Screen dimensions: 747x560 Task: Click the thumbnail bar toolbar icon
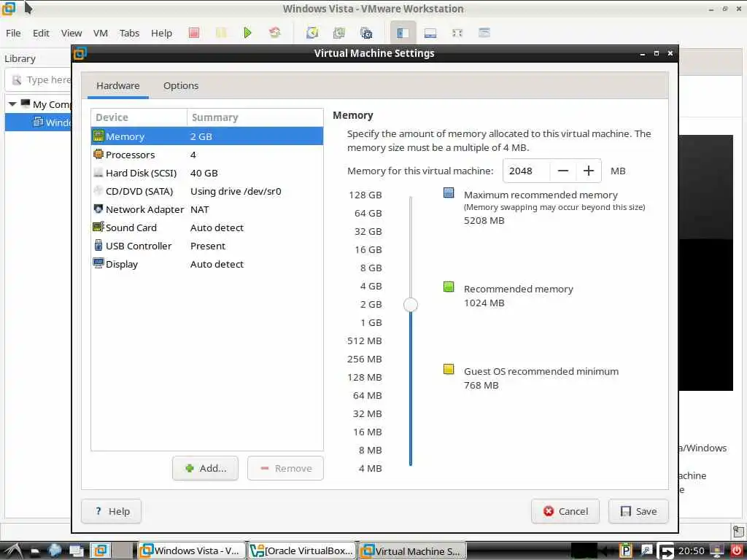[x=430, y=33]
